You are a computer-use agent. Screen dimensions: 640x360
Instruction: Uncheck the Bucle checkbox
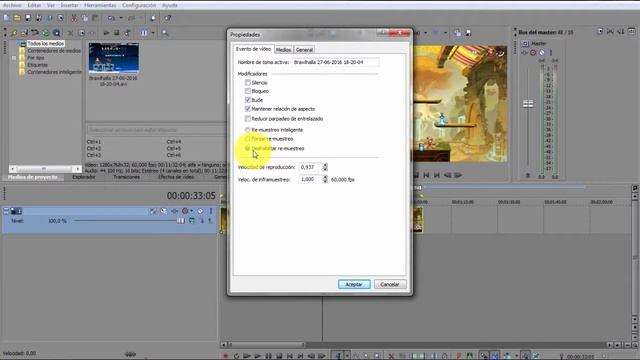[x=247, y=100]
